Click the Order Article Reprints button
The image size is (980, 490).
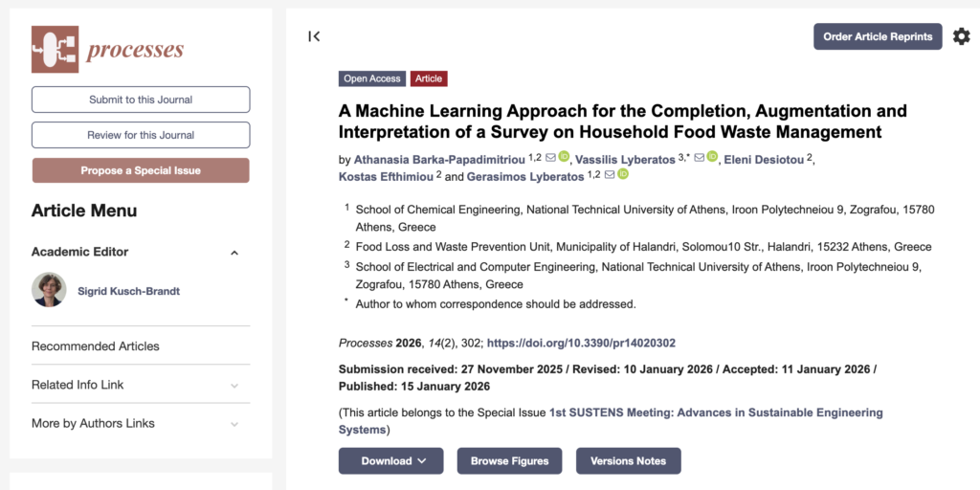(x=878, y=36)
